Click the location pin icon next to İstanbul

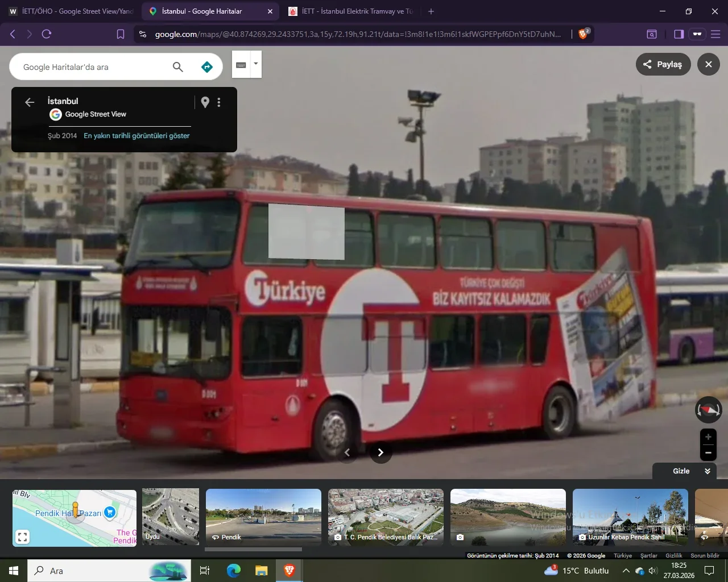205,102
